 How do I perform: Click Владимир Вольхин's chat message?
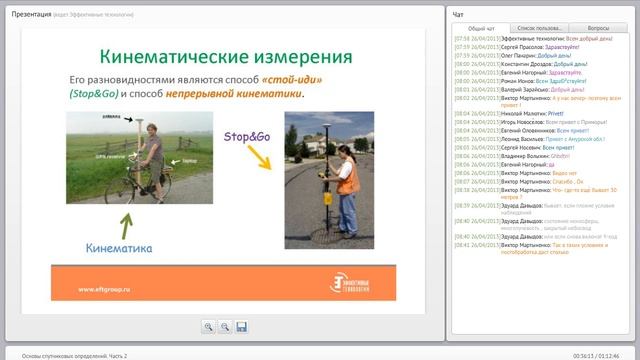[512, 156]
